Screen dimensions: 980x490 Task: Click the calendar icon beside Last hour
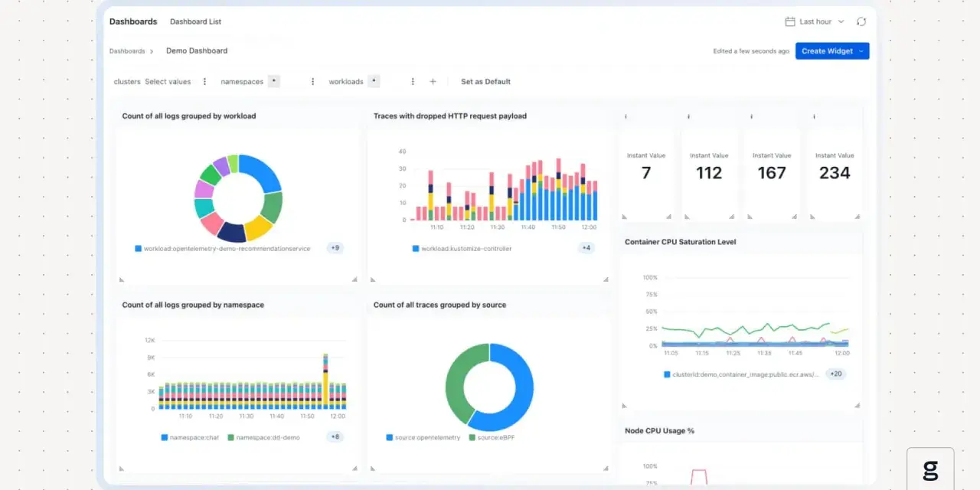790,21
